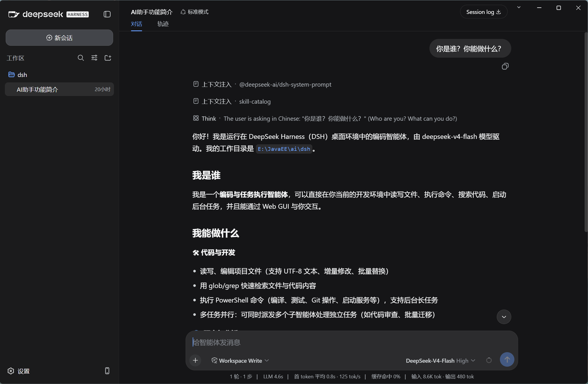Open Workspace Write permission dropdown
This screenshot has width=588, height=384.
click(240, 361)
